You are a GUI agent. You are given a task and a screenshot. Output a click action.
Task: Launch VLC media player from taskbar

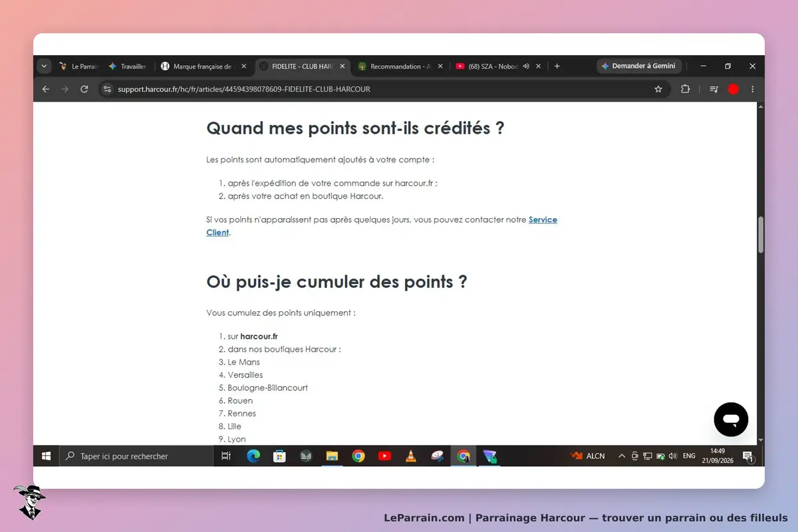pyautogui.click(x=411, y=456)
